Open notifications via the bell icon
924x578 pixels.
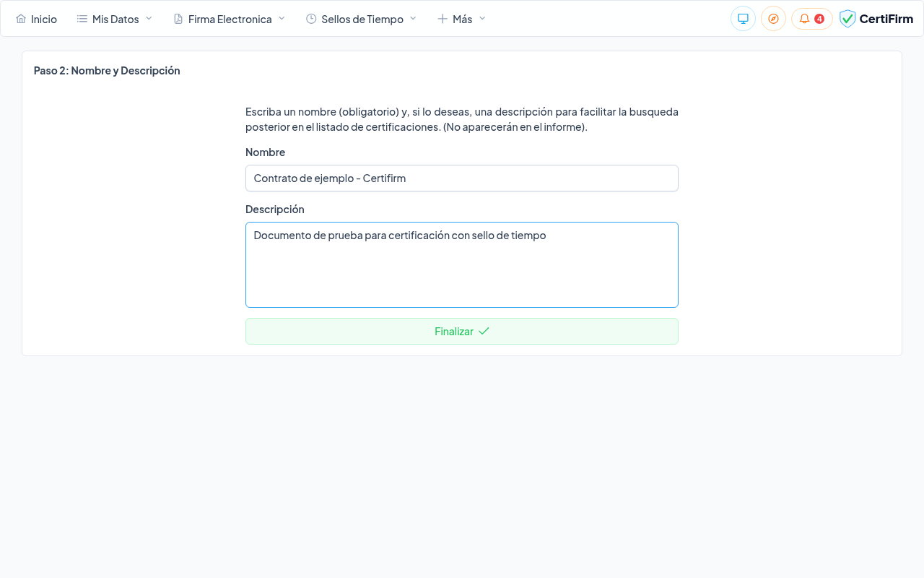tap(804, 19)
